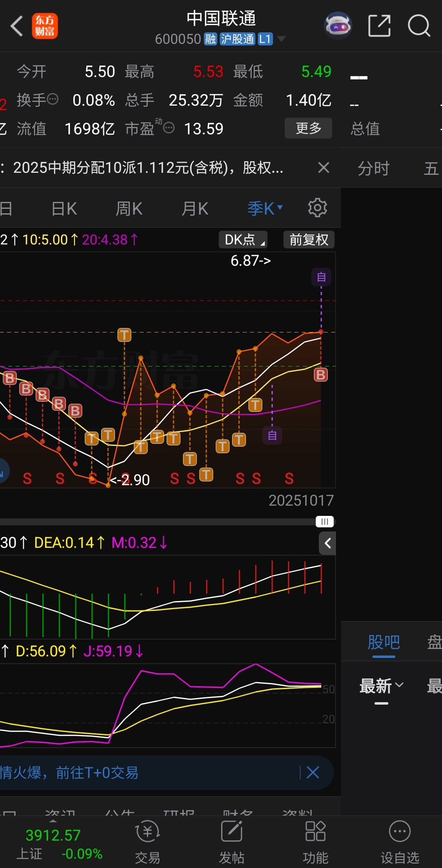This screenshot has height=868, width=442.
Task: Open the robot assistant avatar
Action: coord(338,25)
